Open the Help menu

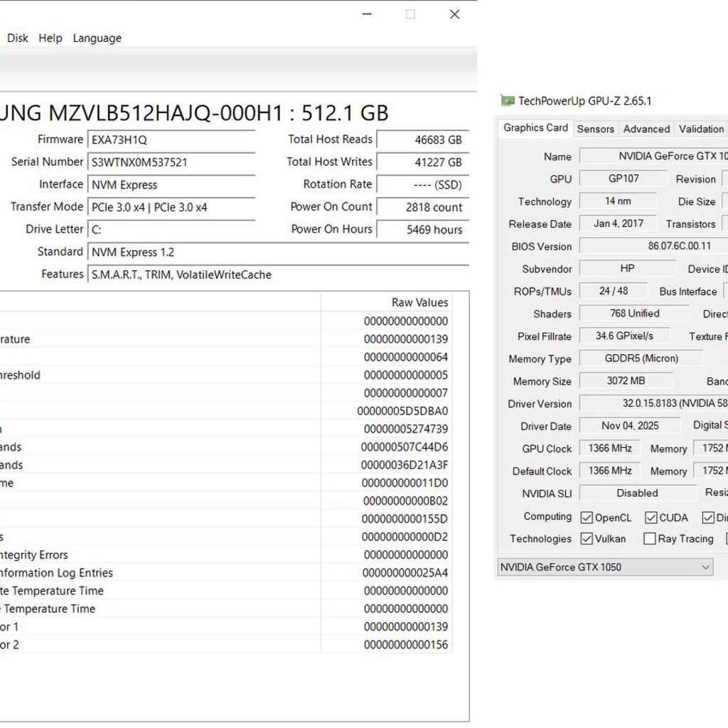[x=50, y=38]
